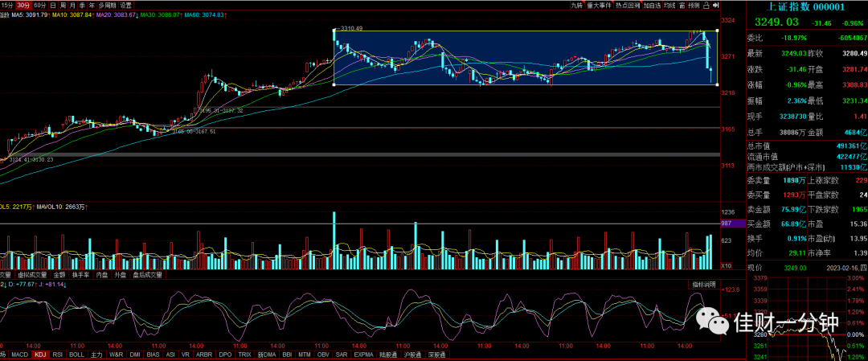The width and height of the screenshot is (868, 361).
Task: Select the 季 (quarterly) period tab
Action: click(82, 6)
